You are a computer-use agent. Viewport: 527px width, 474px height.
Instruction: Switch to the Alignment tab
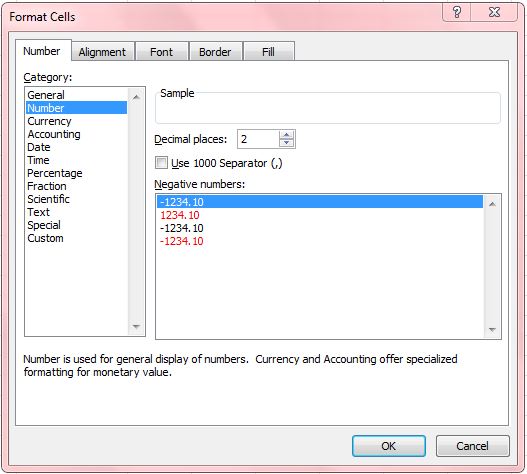click(x=102, y=52)
